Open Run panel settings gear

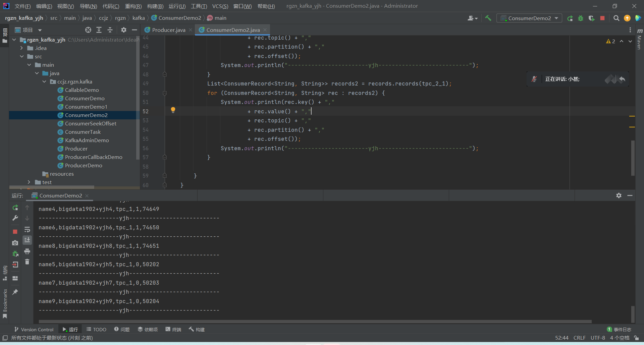tap(619, 195)
